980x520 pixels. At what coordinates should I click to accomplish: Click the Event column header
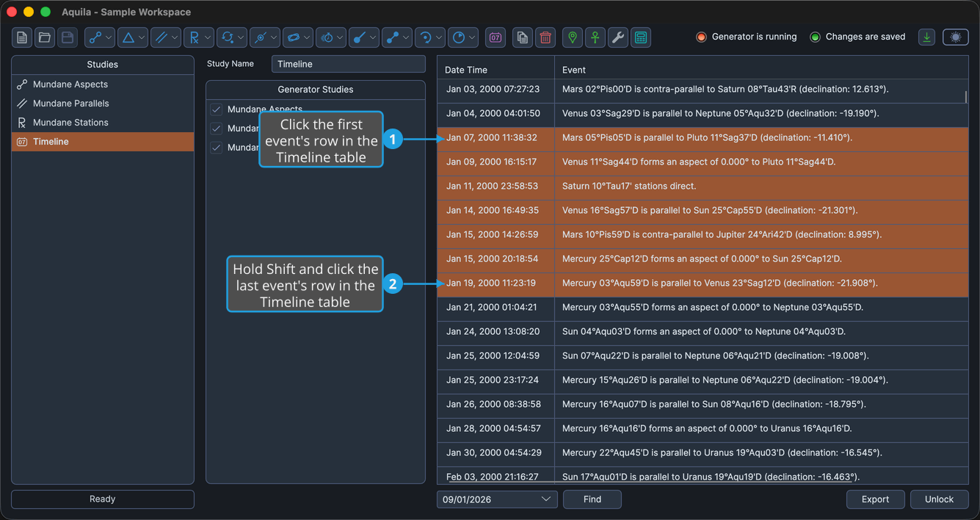(761, 70)
